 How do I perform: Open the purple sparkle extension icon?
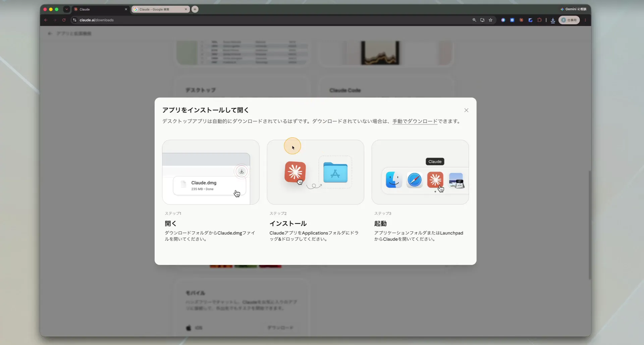click(x=503, y=20)
